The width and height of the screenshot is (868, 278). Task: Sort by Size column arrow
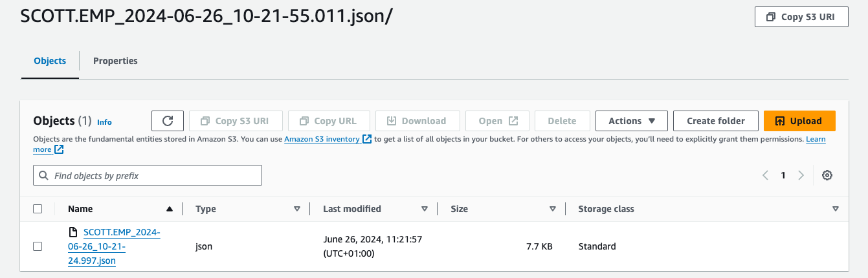click(x=553, y=209)
